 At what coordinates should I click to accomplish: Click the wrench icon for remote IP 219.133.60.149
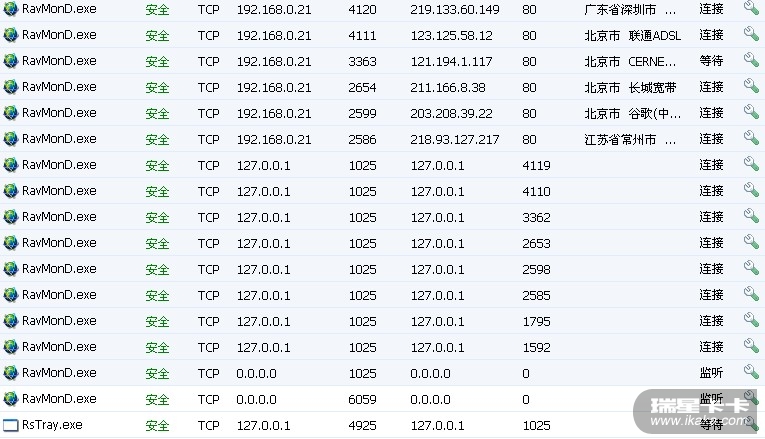click(x=751, y=8)
